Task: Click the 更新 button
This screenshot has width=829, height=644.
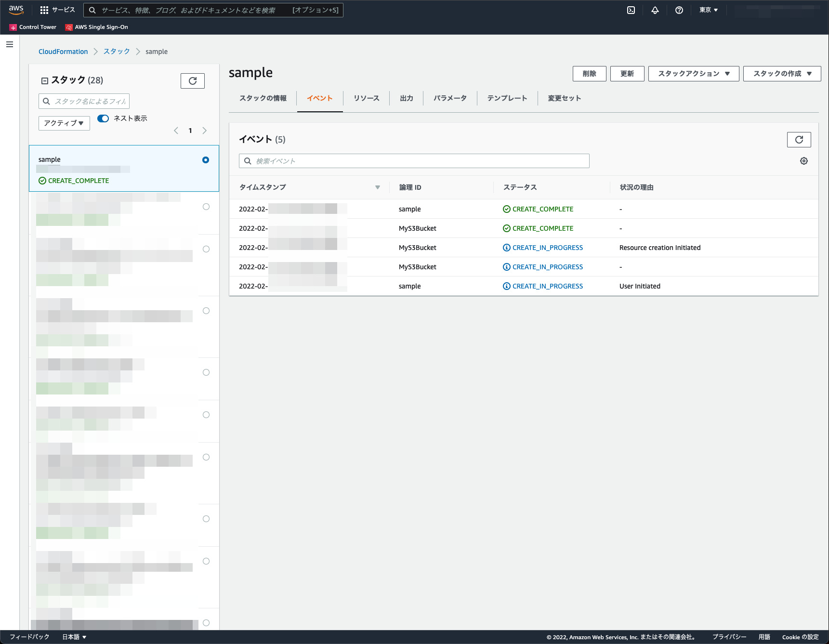Action: coord(627,74)
